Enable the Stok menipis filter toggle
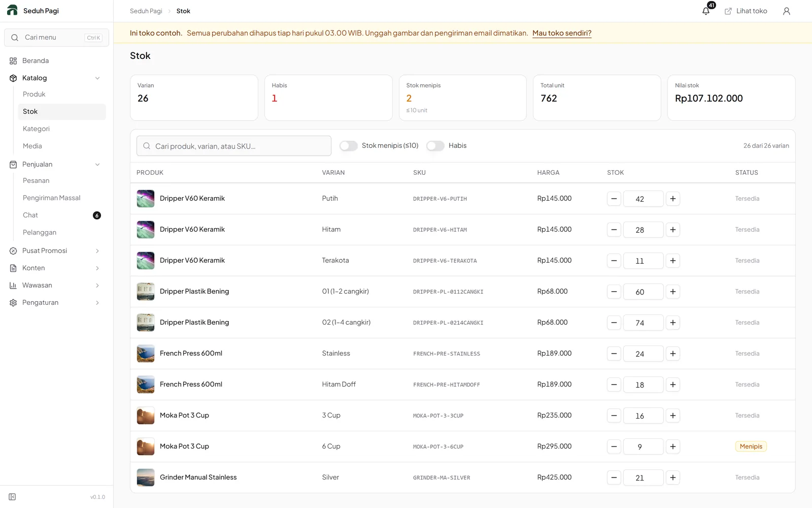This screenshot has width=812, height=508. pyautogui.click(x=349, y=146)
